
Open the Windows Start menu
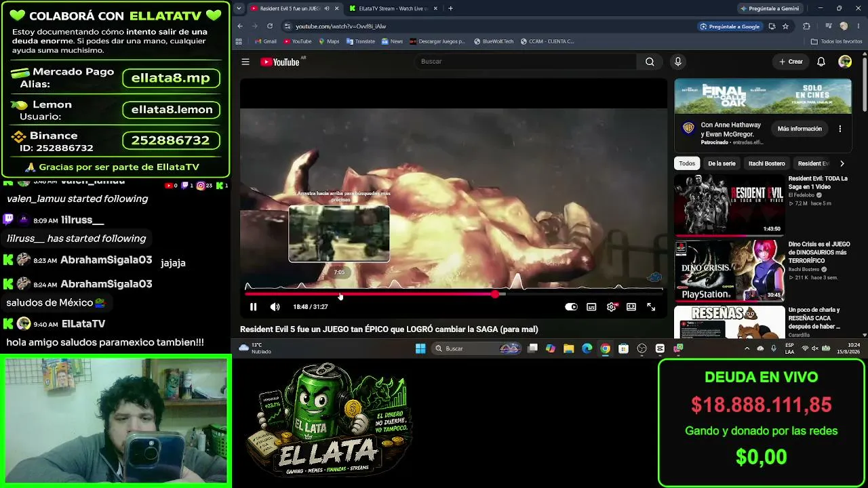click(x=420, y=348)
